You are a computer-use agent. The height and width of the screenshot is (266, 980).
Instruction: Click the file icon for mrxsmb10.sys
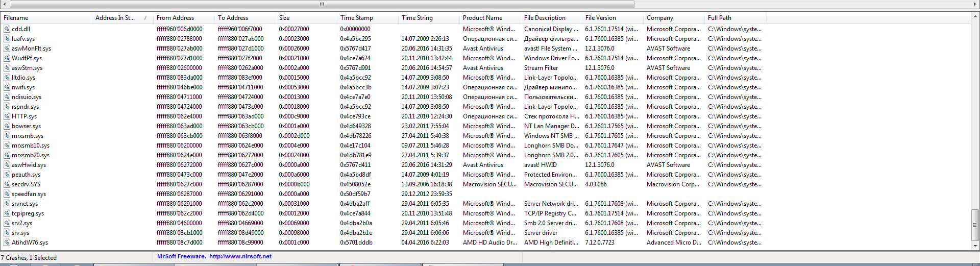7,146
